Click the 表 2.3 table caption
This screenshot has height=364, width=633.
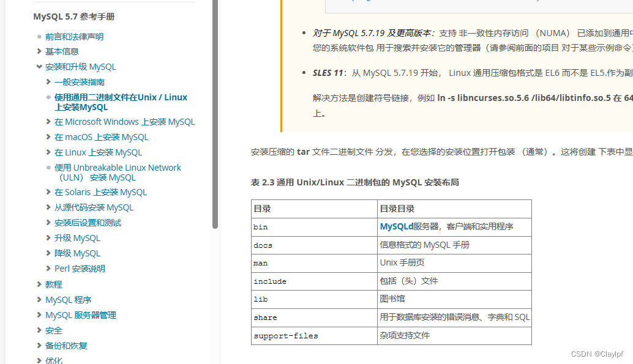[x=355, y=182]
